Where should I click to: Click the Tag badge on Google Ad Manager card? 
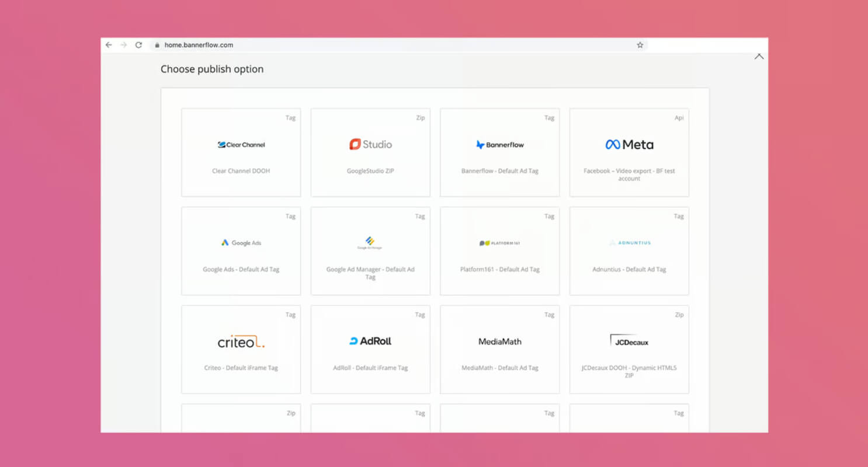pyautogui.click(x=420, y=216)
